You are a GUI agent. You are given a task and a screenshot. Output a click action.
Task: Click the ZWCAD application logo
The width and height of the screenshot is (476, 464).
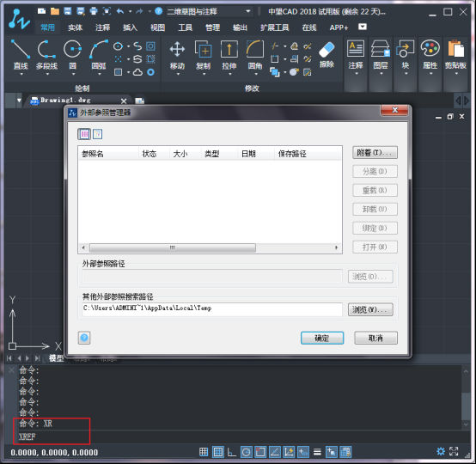pyautogui.click(x=19, y=19)
